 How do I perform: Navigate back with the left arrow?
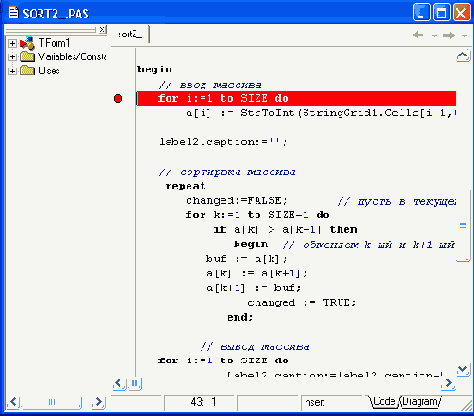(418, 35)
